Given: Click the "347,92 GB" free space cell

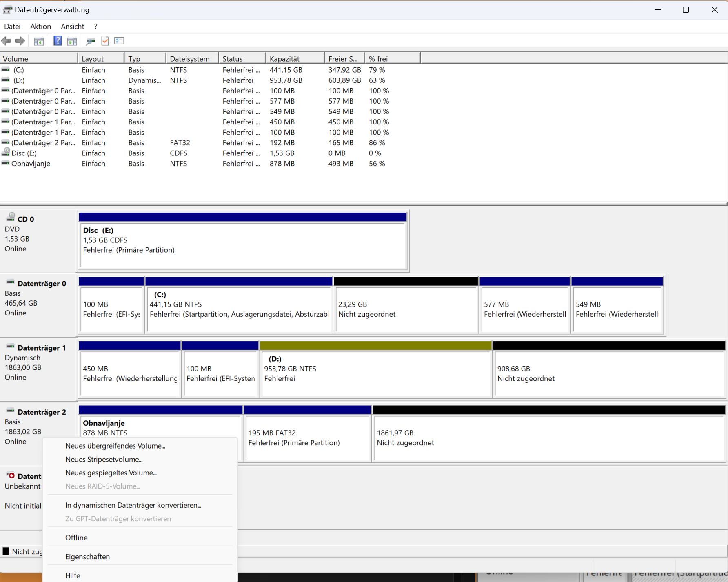Looking at the screenshot, I should [x=345, y=70].
